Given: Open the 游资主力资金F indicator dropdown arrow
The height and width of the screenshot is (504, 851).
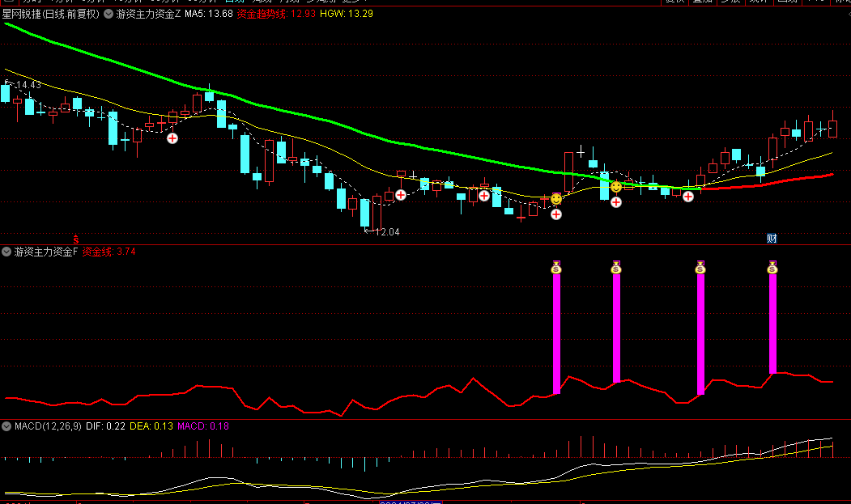Looking at the screenshot, I should point(6,252).
